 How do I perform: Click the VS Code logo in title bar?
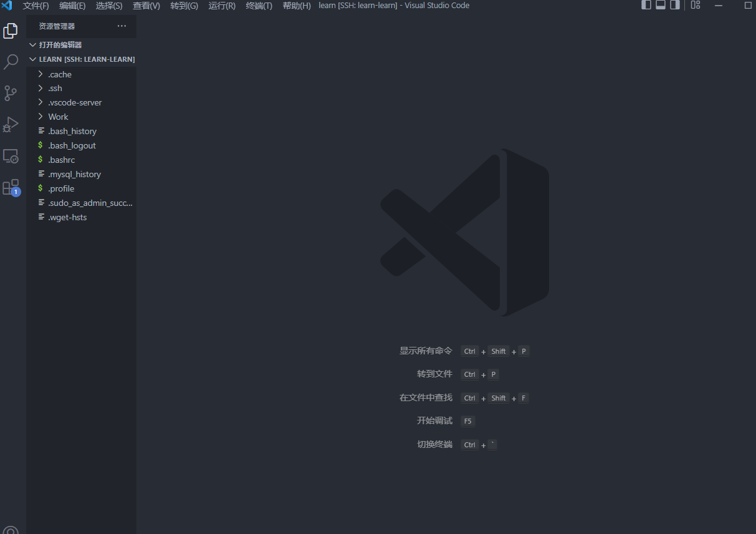[x=7, y=6]
